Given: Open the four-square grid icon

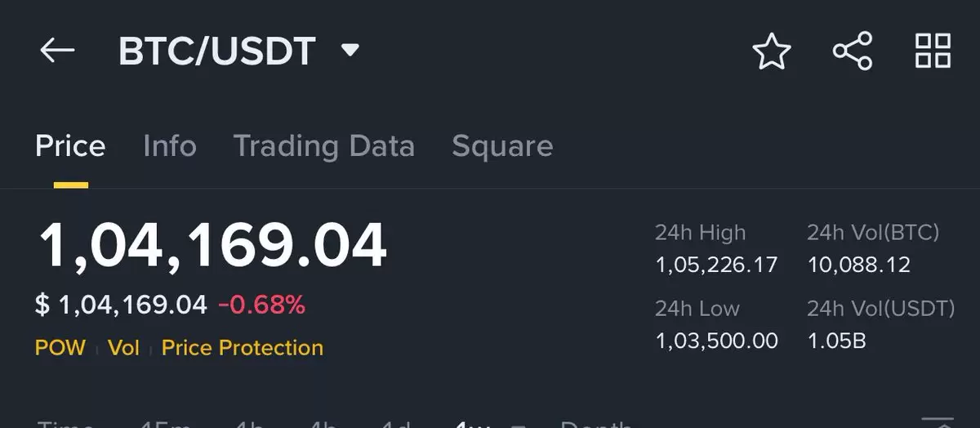Looking at the screenshot, I should (933, 51).
